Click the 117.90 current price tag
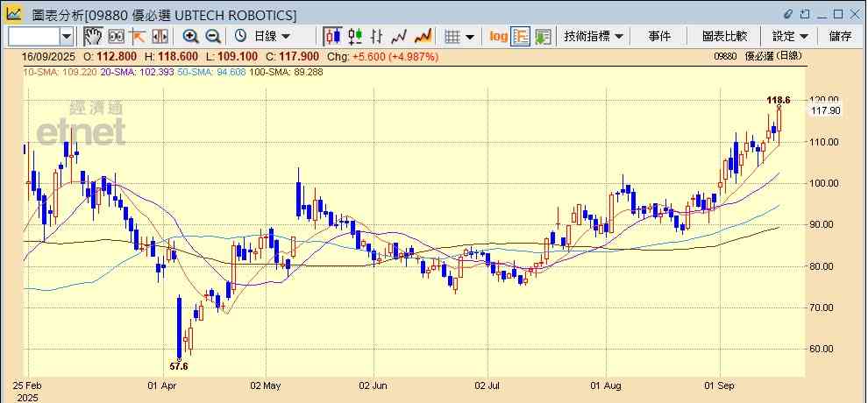 [825, 111]
